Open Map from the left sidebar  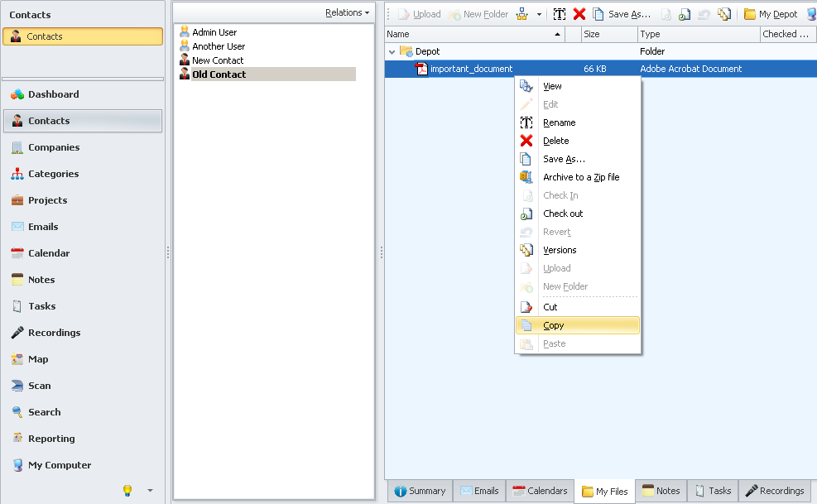(x=38, y=359)
